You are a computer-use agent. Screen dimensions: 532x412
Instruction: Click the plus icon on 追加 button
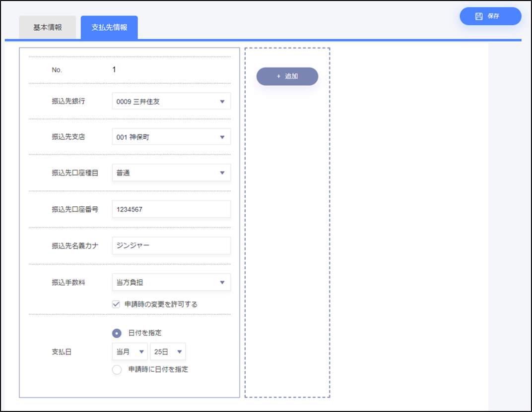[278, 77]
